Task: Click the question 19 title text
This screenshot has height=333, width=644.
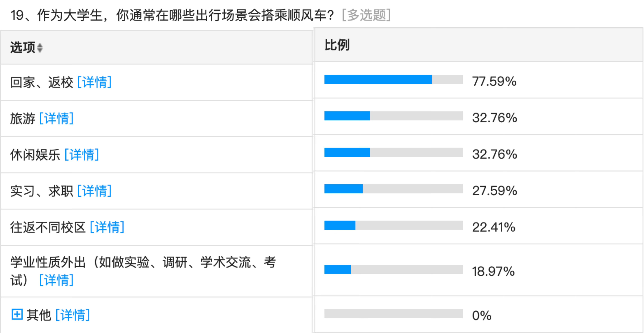Action: (172, 15)
